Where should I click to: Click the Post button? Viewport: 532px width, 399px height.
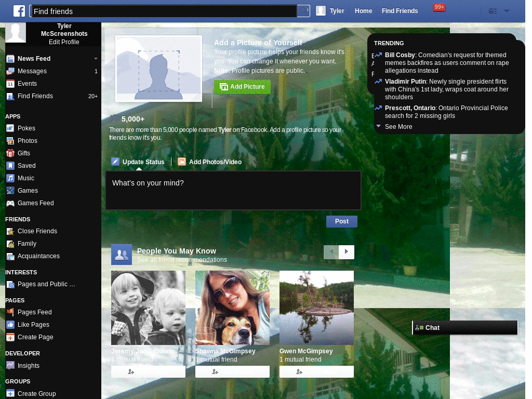click(x=342, y=221)
